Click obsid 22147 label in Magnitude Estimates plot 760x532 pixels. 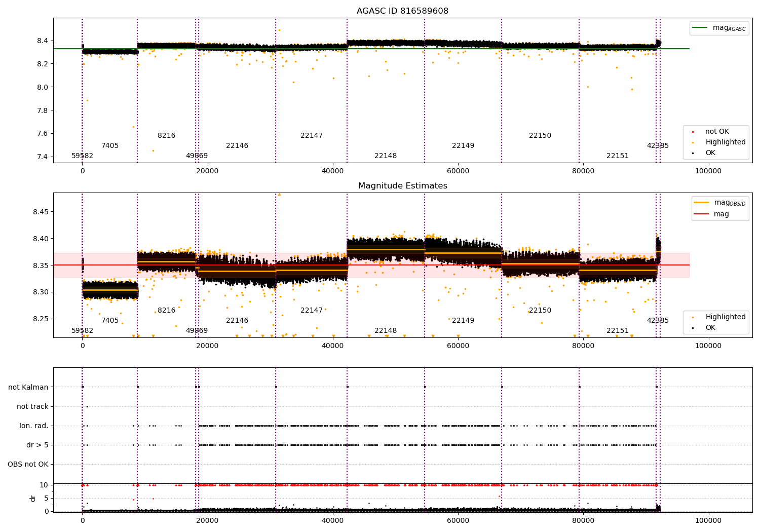312,311
